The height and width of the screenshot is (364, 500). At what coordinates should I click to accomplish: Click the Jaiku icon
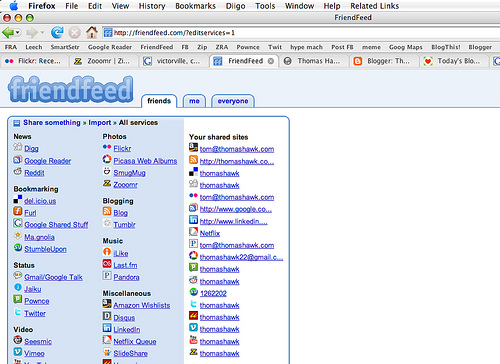pos(18,287)
